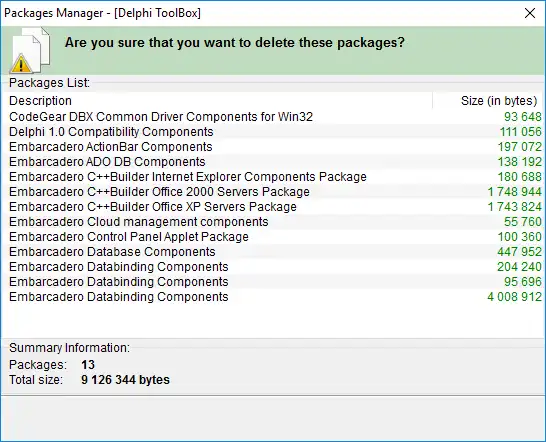Click the total size 9 126 344 bytes
This screenshot has height=442, width=546.
coord(125,380)
